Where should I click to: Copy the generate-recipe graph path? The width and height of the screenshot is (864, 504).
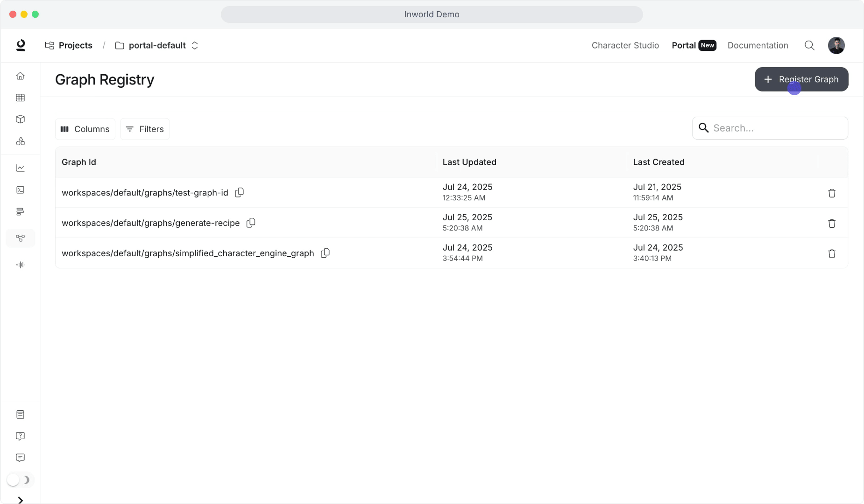(x=251, y=223)
